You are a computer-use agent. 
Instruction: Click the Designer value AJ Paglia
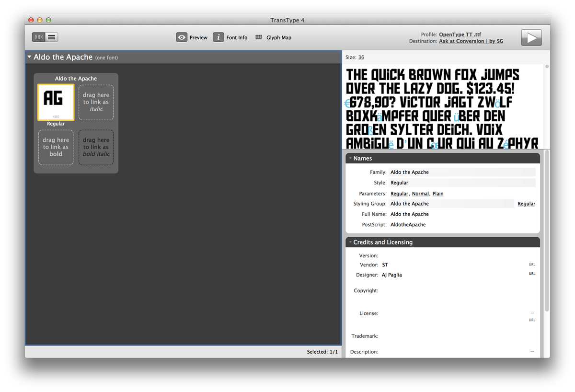point(392,275)
